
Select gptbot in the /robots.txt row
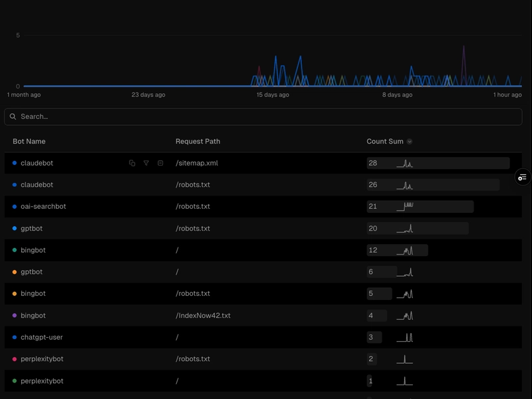31,229
